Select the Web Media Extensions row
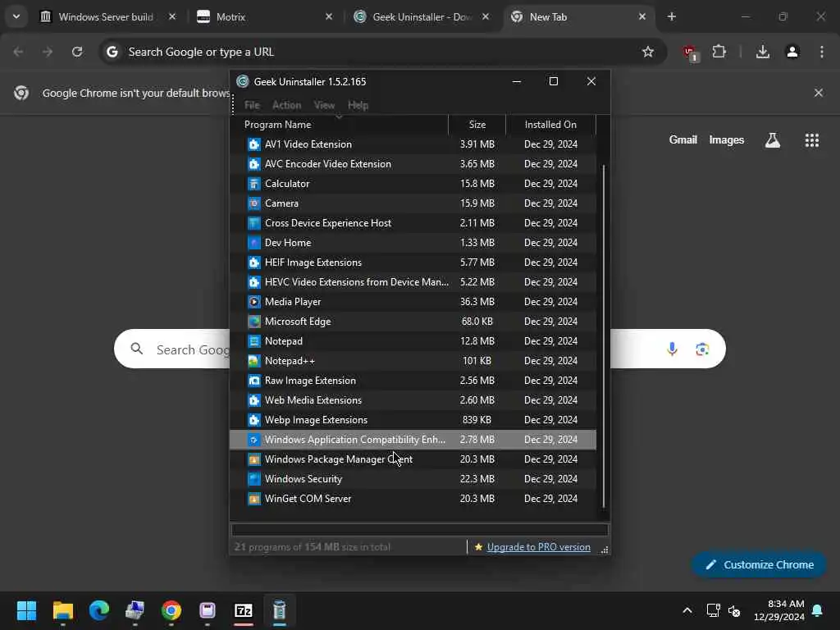Screen dimensions: 840x630 tap(413, 400)
